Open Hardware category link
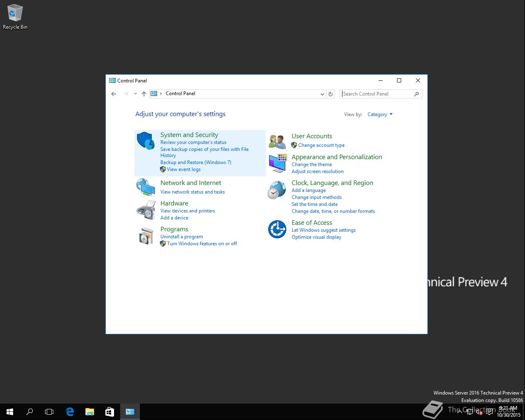525x420 pixels. (174, 203)
